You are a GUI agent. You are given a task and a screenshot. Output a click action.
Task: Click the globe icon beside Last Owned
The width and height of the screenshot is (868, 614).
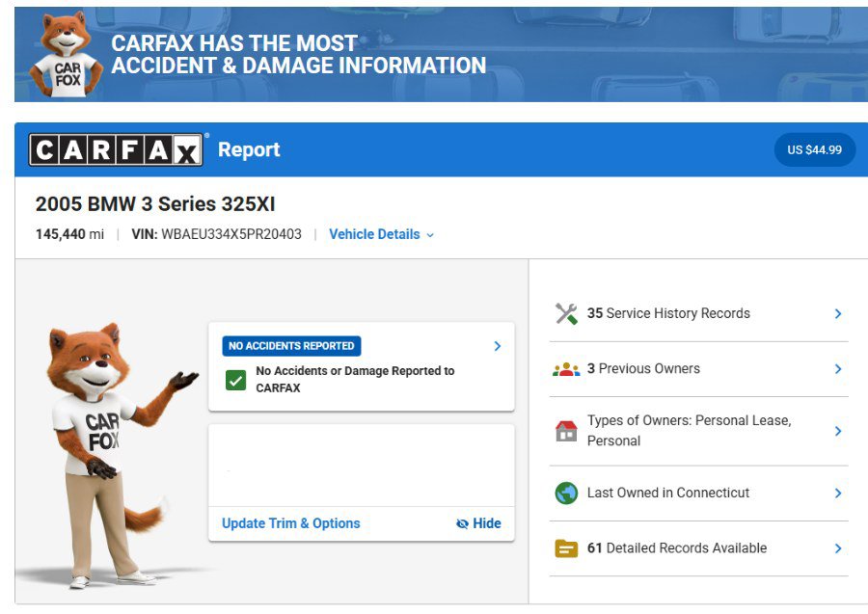pos(566,493)
